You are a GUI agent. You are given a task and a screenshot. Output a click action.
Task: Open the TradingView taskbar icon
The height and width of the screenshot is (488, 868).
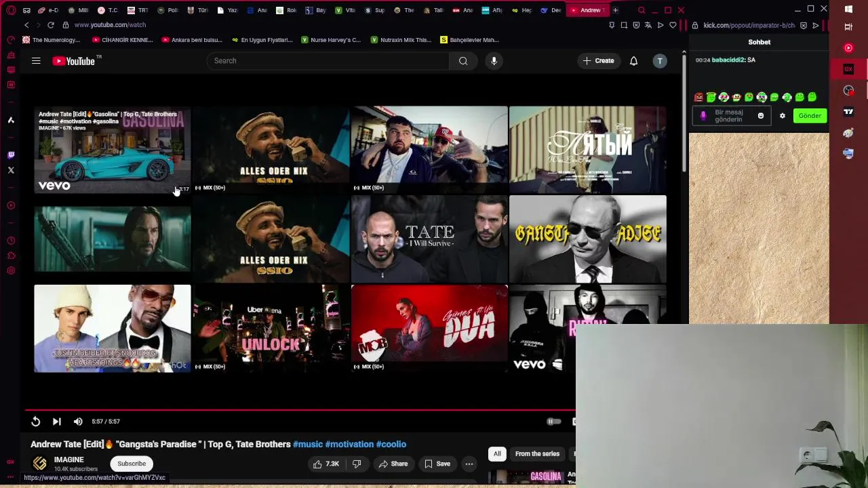pyautogui.click(x=848, y=112)
